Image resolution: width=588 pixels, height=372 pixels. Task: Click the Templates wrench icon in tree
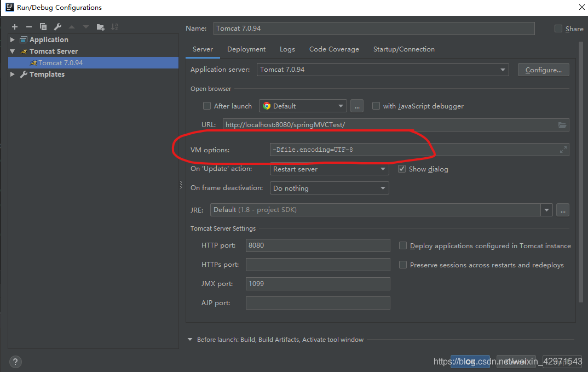tap(24, 75)
